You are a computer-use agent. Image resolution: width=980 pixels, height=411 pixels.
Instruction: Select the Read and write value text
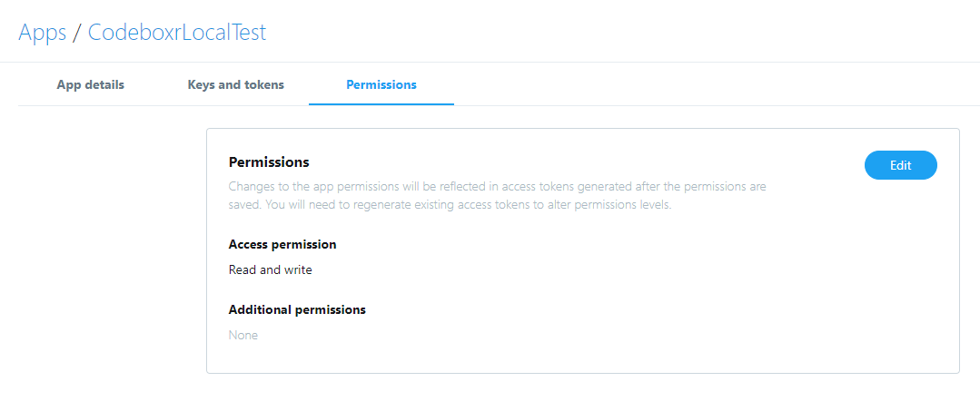click(270, 270)
